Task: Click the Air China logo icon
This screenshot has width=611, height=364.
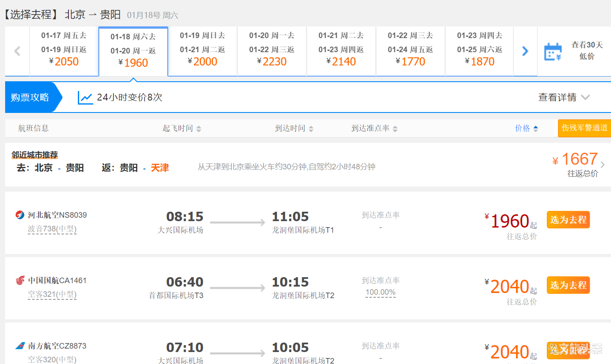Action: (x=20, y=280)
